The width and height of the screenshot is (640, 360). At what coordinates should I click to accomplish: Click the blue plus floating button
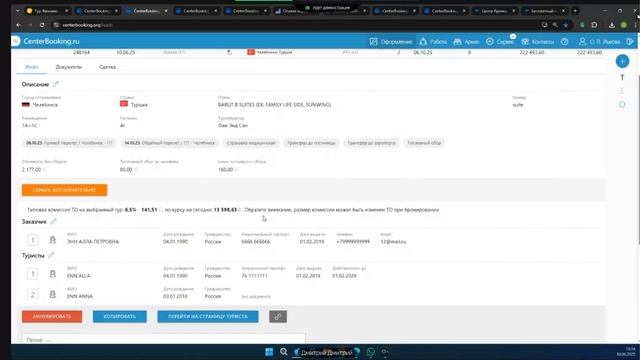pos(622,61)
